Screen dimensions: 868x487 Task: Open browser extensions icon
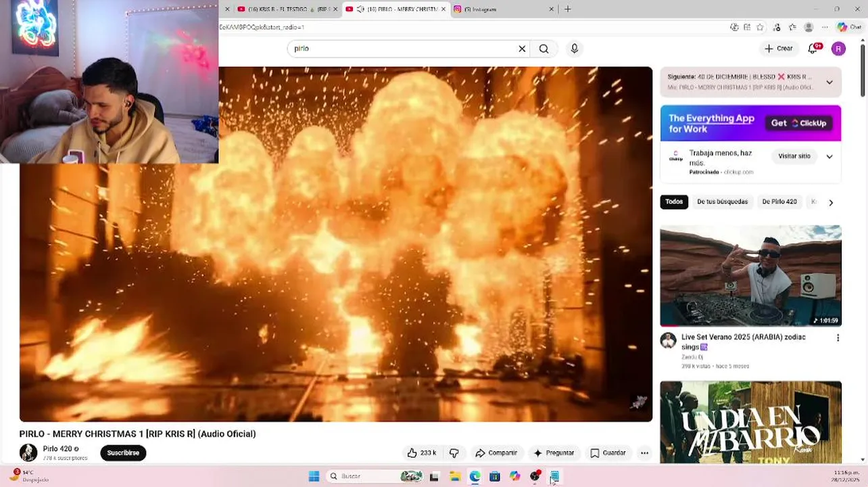click(777, 27)
